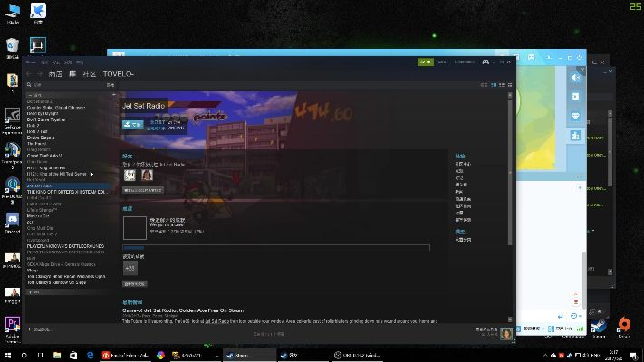
Task: Select THE KING OF FIGHTERS XIII STEAM EDITION
Action: [x=67, y=192]
